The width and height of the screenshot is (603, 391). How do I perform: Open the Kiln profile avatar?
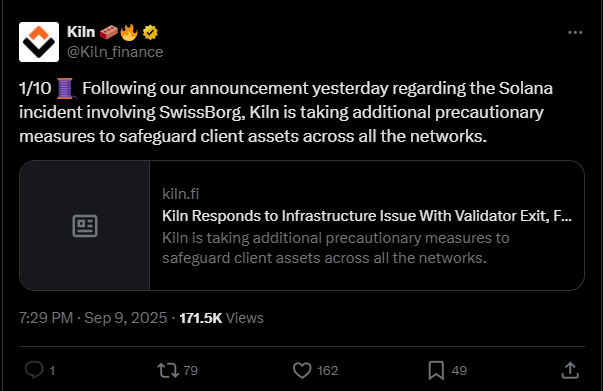(39, 42)
